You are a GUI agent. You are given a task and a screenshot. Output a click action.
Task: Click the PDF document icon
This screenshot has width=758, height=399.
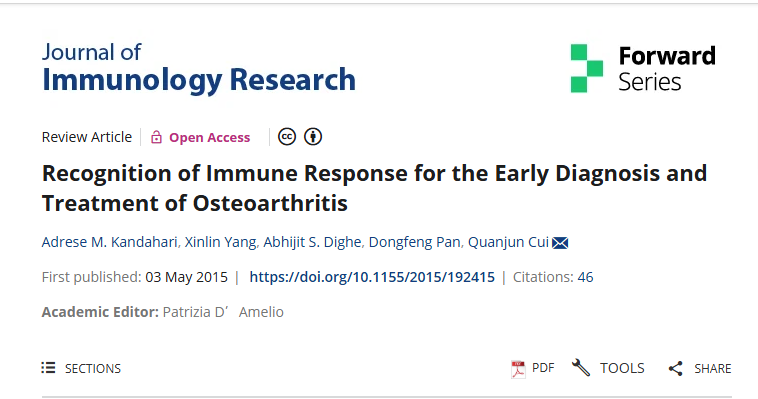[518, 369]
